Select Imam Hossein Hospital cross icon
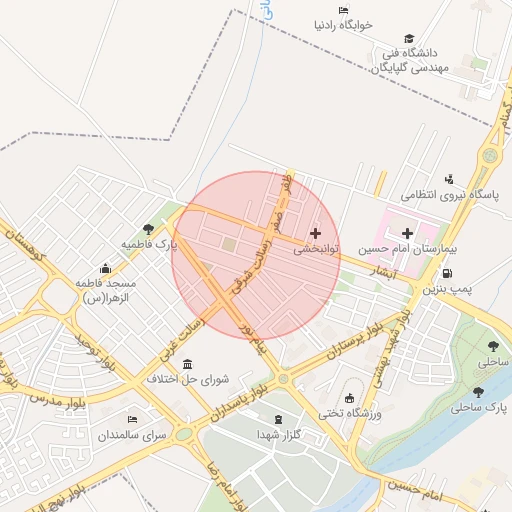Viewport: 512px width, 512px height. 407,233
